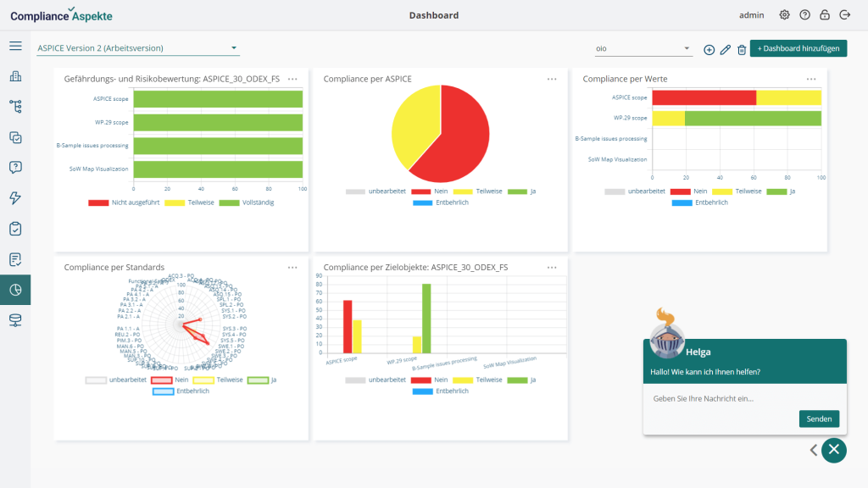
Task: Click the question bubble sidebar icon
Action: [15, 167]
